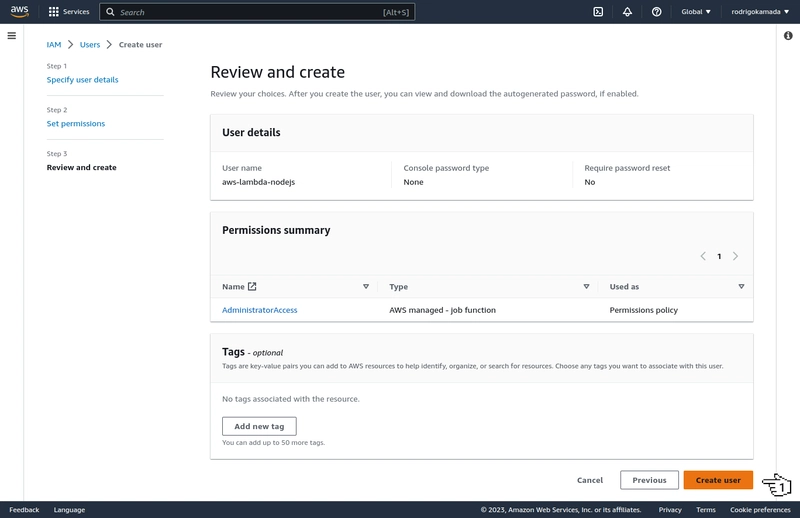Sort permissions by Used as column
800x518 pixels.
coord(741,286)
